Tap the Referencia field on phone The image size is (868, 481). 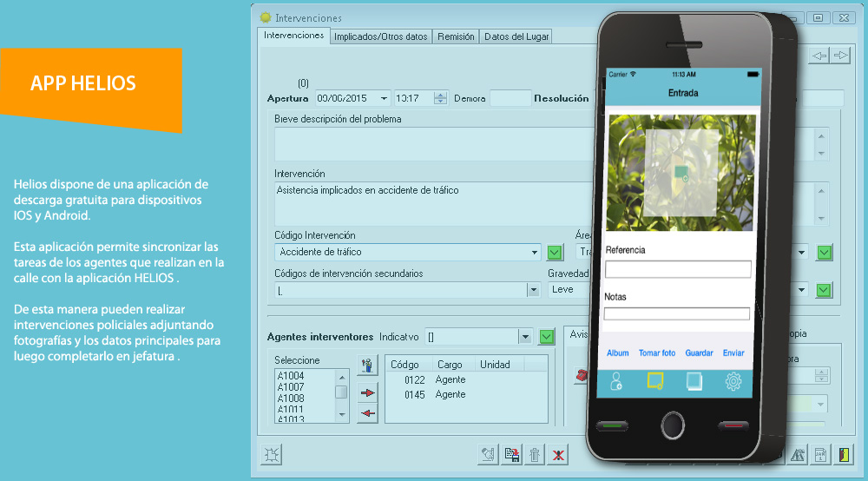pos(678,269)
